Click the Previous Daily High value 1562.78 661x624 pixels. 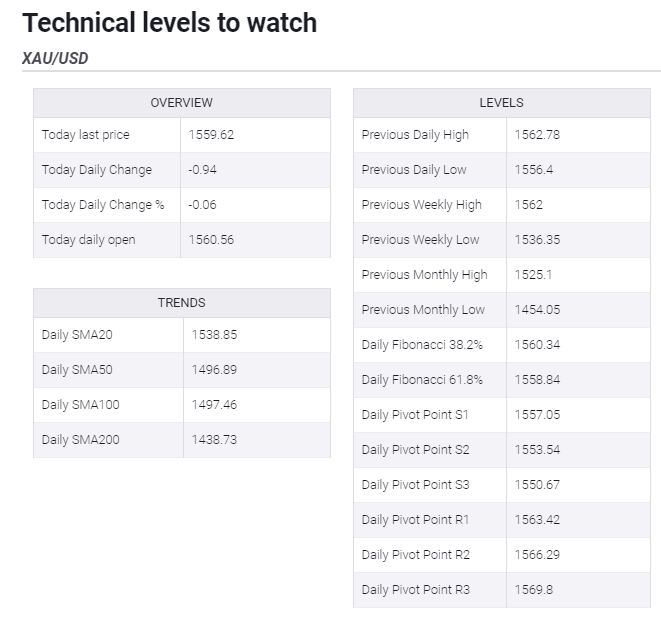pos(537,135)
